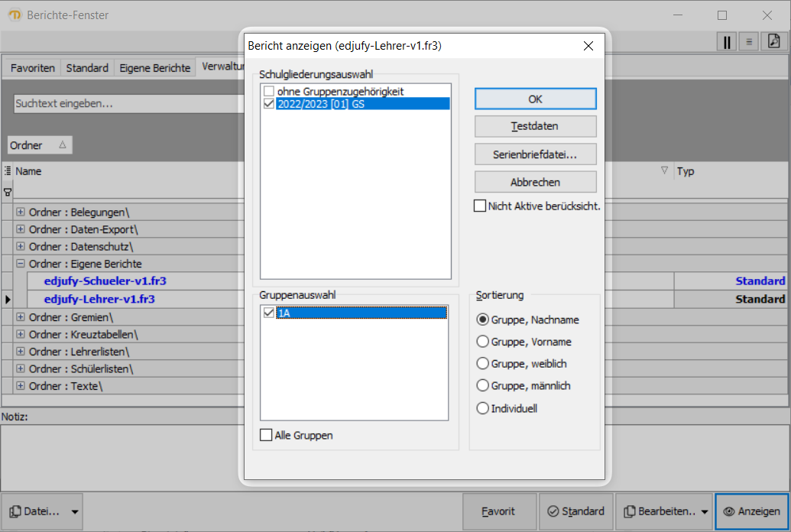
Task: Switch to the Favoriten tab
Action: 32,68
